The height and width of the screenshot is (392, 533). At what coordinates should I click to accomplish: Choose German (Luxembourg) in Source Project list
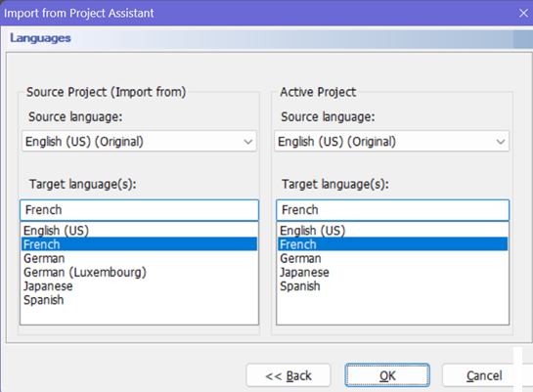point(140,273)
